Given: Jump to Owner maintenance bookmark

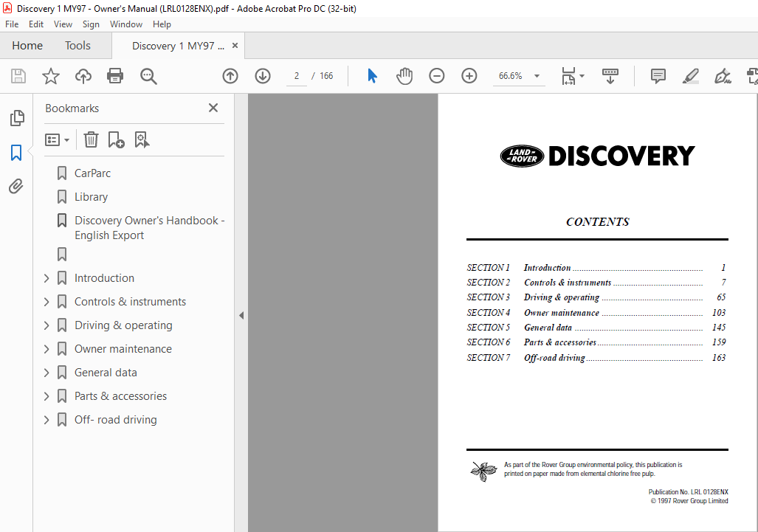Looking at the screenshot, I should point(123,349).
